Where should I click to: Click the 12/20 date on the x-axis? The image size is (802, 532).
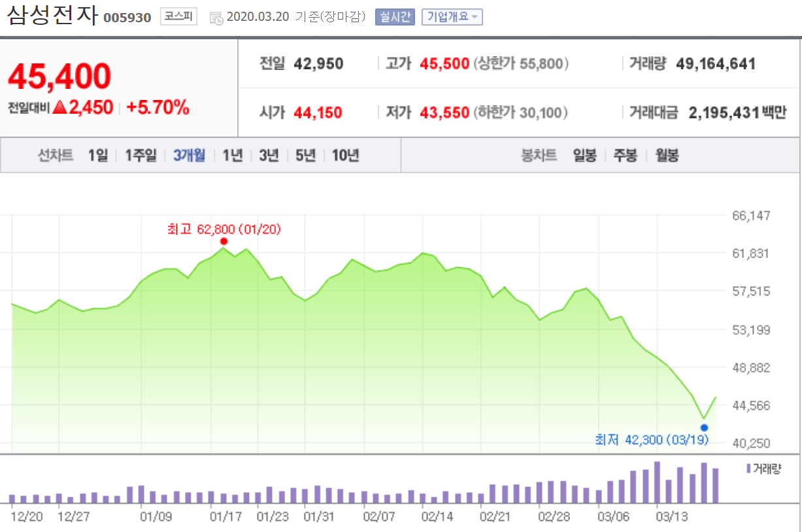[x=27, y=516]
